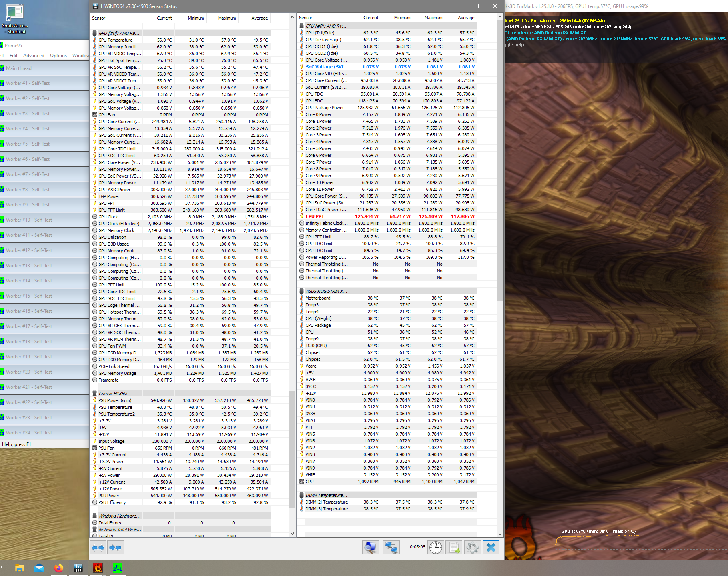Click the thermometer icon beside Motherboard sensor
Viewport: 728px width, 576px height.
(x=301, y=298)
